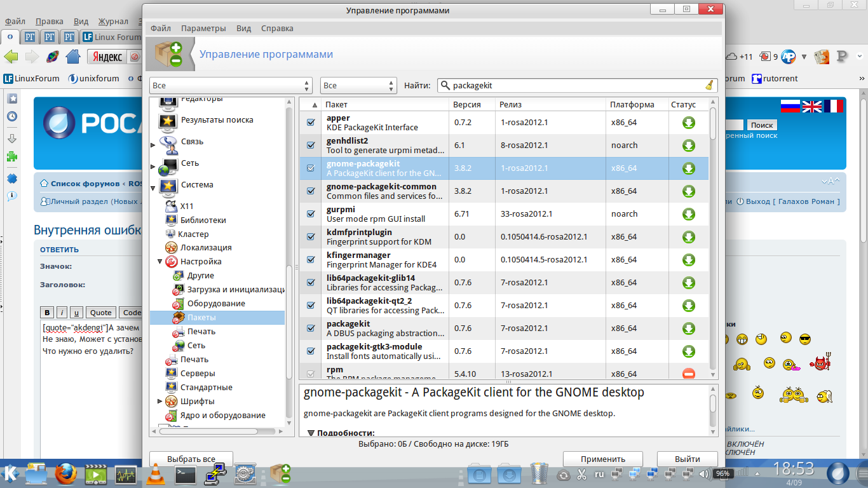Expand the Шрифты category in tree
This screenshot has width=868, height=488.
(x=160, y=402)
